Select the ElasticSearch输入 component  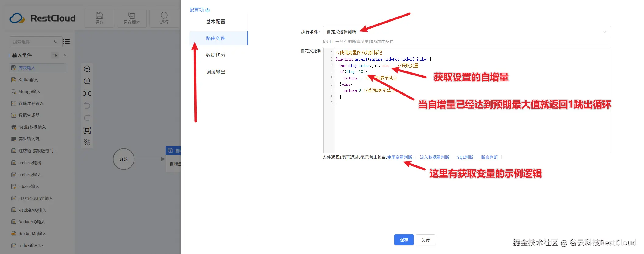36,198
